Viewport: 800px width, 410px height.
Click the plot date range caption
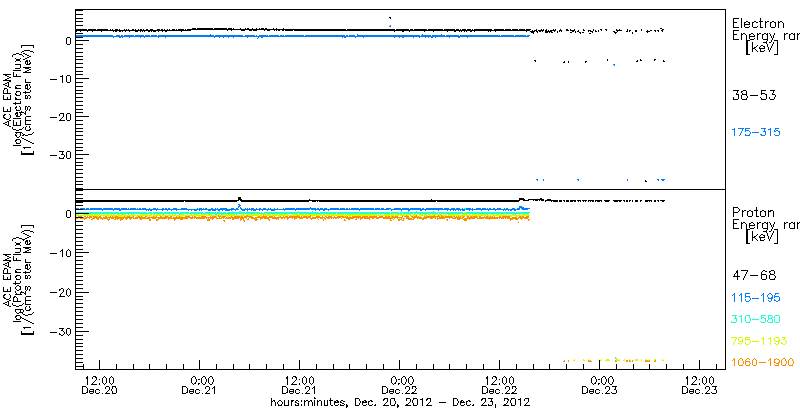tap(400, 402)
